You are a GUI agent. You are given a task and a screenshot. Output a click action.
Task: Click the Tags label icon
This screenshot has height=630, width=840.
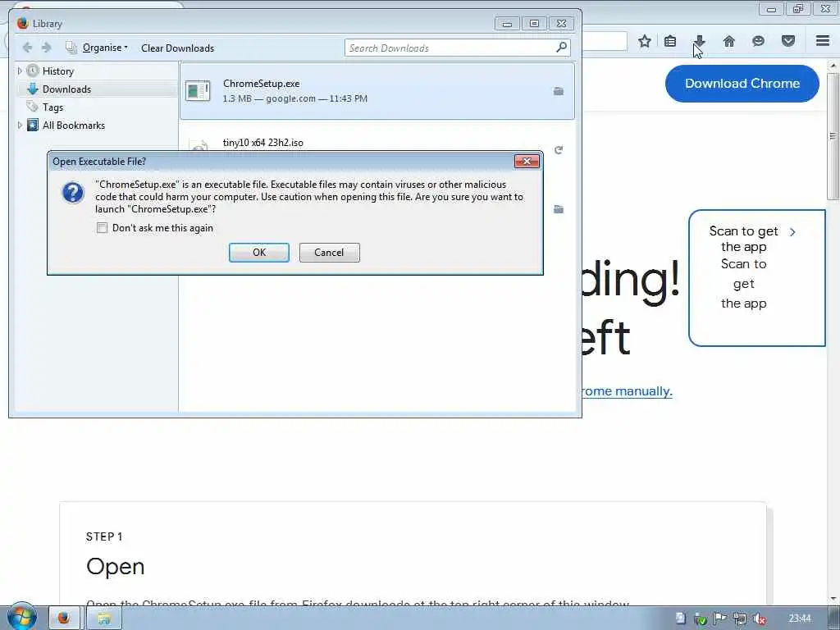[33, 107]
